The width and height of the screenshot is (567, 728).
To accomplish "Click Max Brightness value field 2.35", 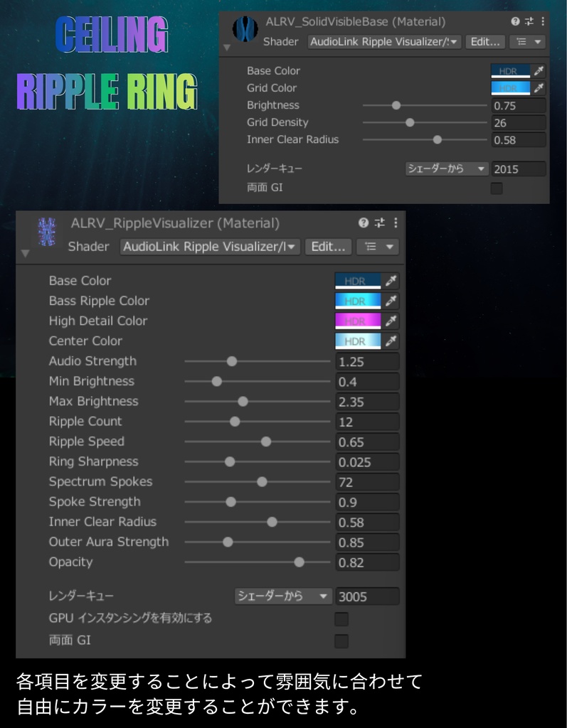I will pos(367,402).
